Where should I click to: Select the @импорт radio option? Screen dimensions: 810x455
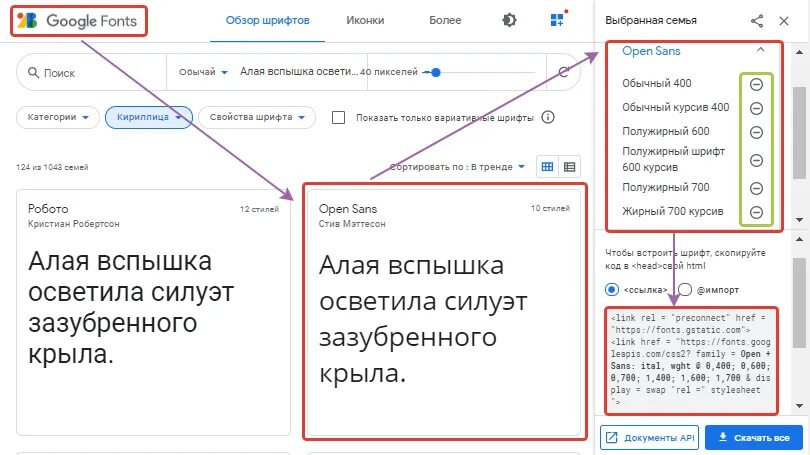(685, 290)
